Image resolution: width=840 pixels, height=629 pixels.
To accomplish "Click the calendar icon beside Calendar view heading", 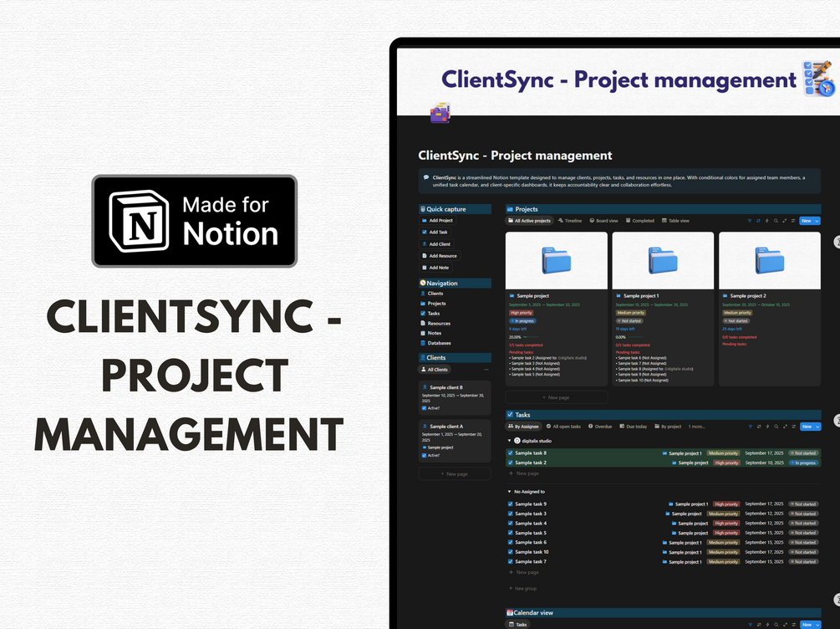I will (x=510, y=612).
